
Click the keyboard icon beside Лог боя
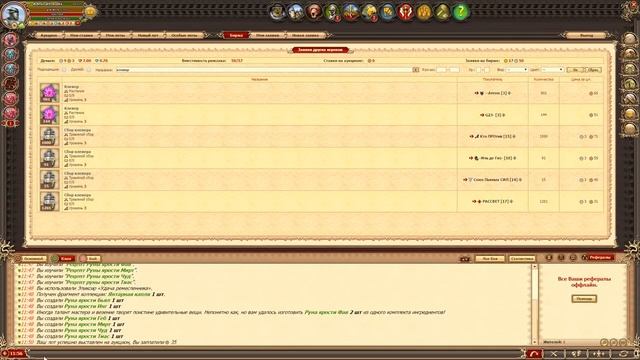[464, 258]
